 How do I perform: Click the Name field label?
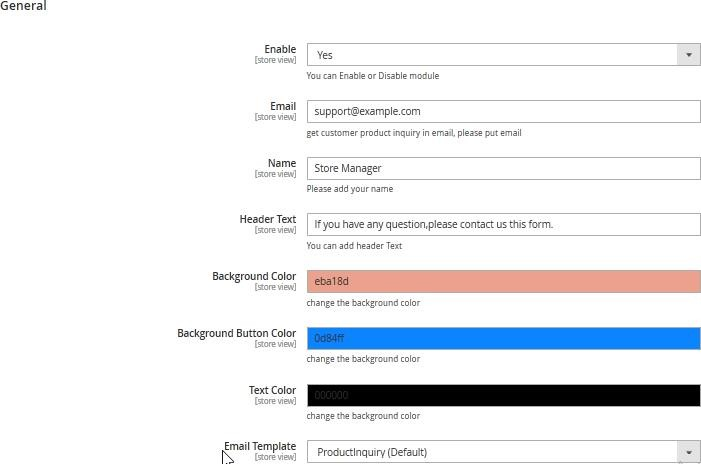282,163
